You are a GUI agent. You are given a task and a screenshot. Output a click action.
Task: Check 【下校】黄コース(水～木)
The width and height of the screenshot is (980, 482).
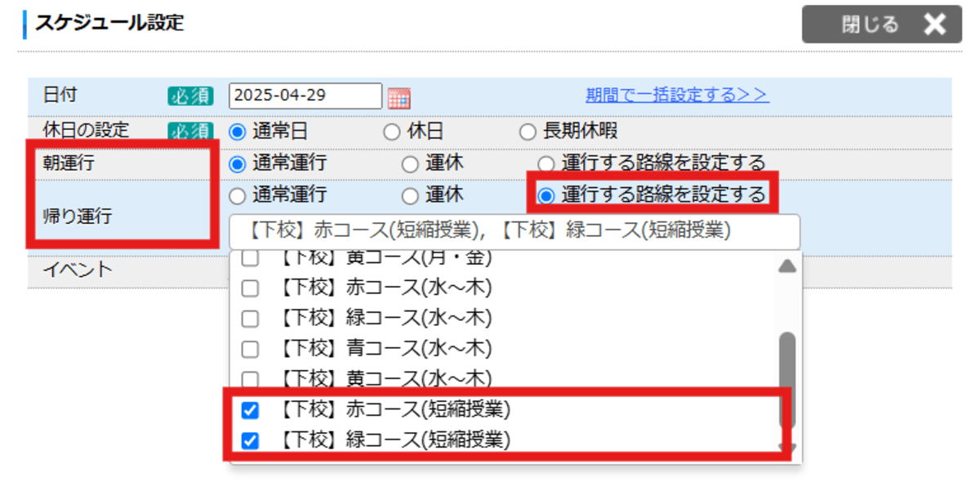pos(251,378)
